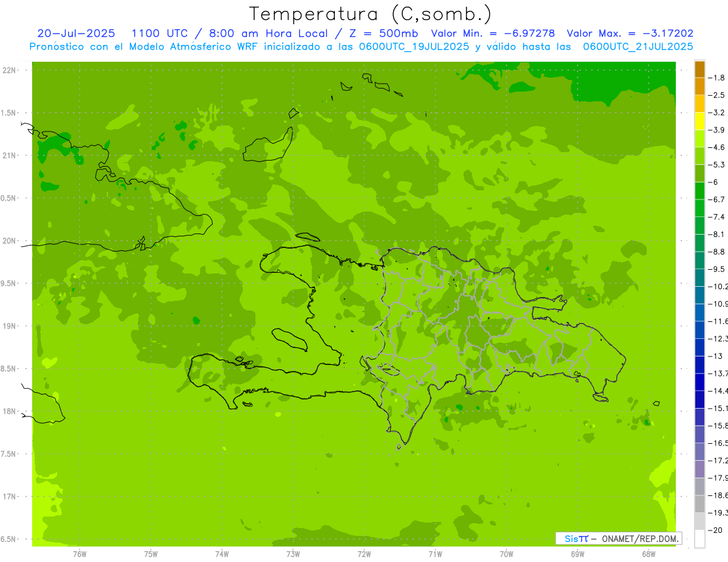Click the '21N' latitude label
The width and height of the screenshot is (728, 562).
pos(8,155)
